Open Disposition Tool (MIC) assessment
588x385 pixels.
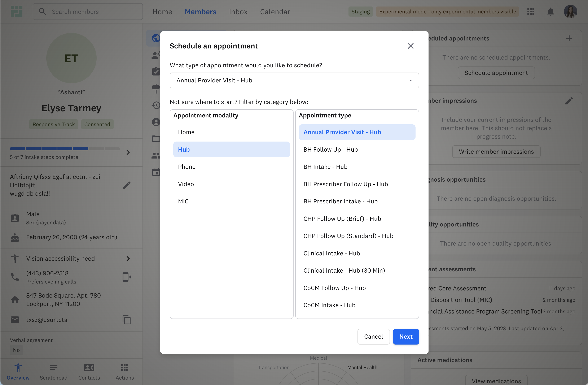(x=461, y=300)
